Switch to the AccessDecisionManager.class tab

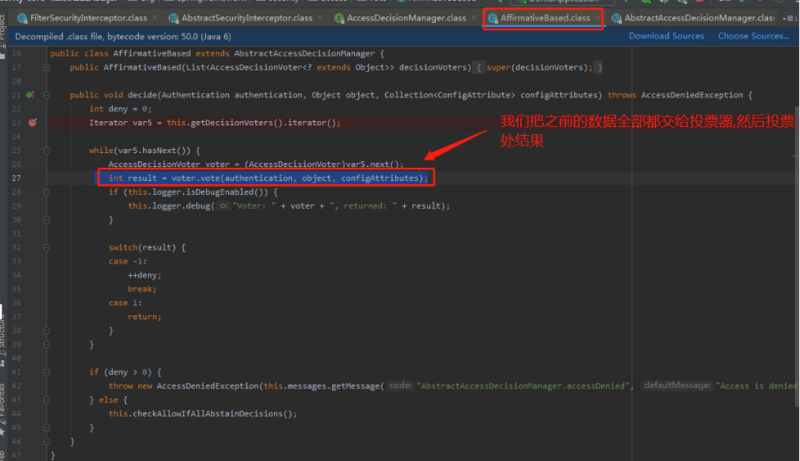pos(406,18)
